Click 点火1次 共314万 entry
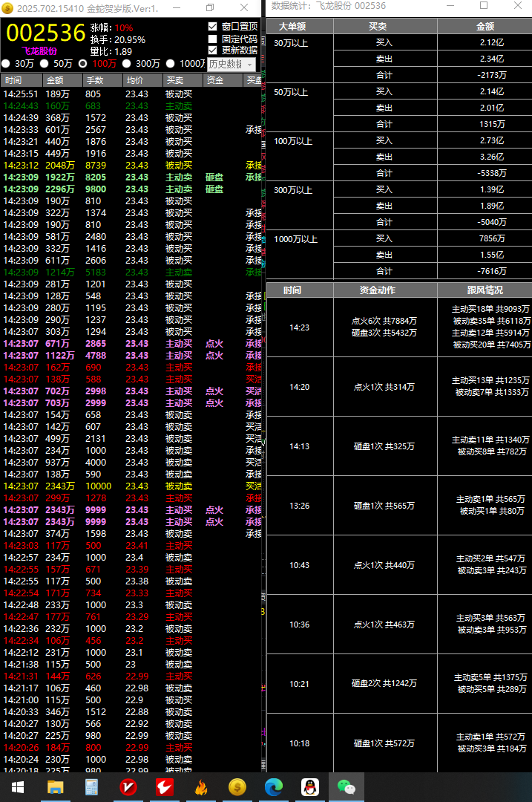532x802 pixels. pos(384,387)
